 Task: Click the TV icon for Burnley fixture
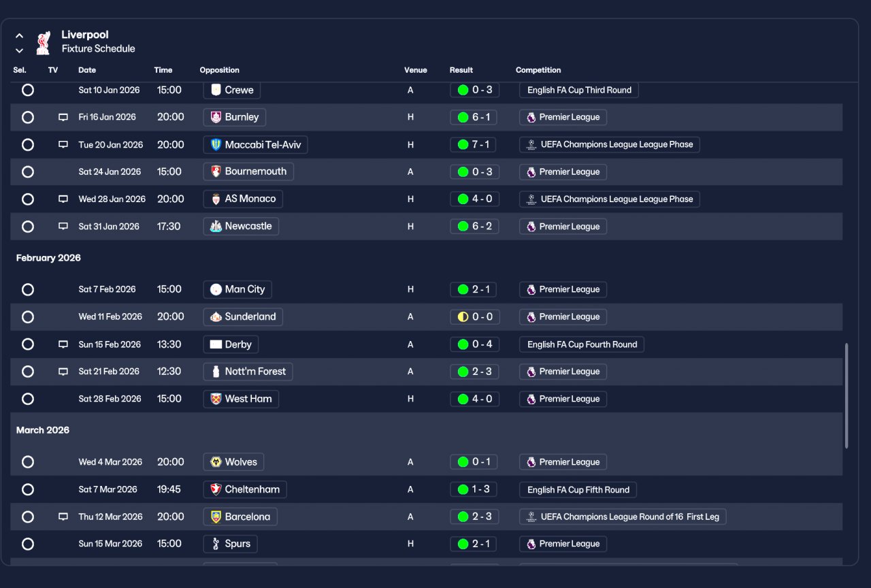[x=63, y=117]
